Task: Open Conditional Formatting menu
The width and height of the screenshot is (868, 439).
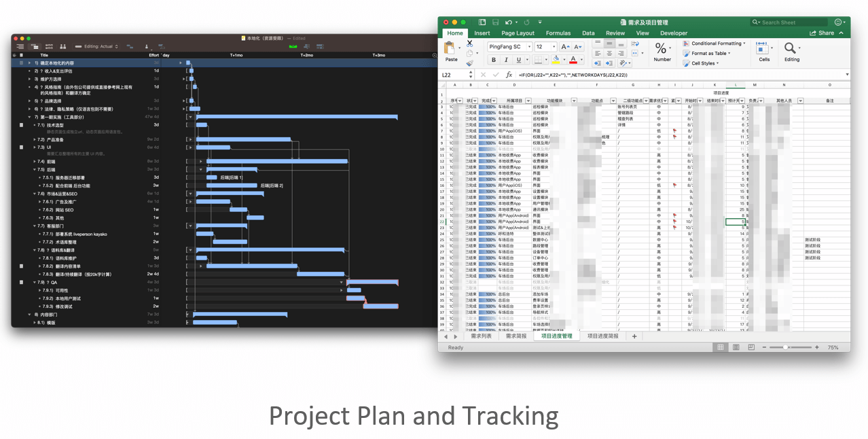Action: click(x=716, y=43)
